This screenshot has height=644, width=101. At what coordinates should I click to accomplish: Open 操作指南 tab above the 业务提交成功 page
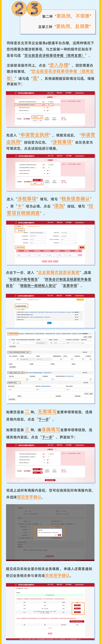(69, 585)
